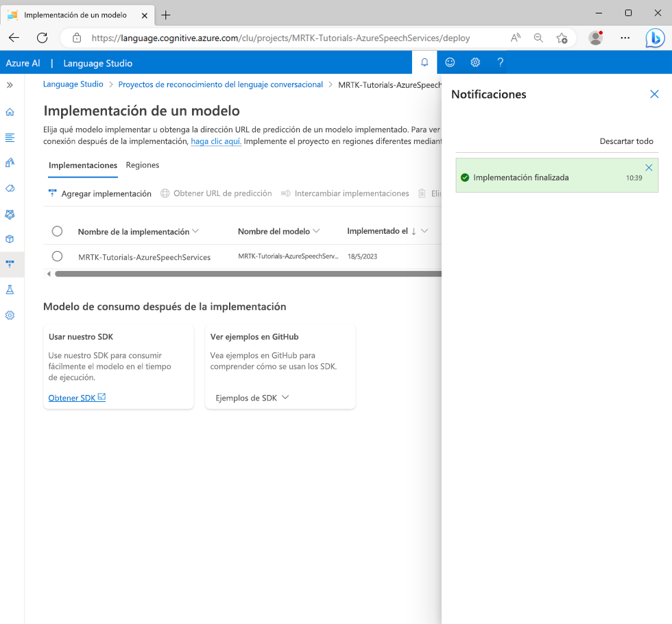Click the Ver ejemplos en GitHub card title
Screen dimensions: 672x624
pos(254,337)
